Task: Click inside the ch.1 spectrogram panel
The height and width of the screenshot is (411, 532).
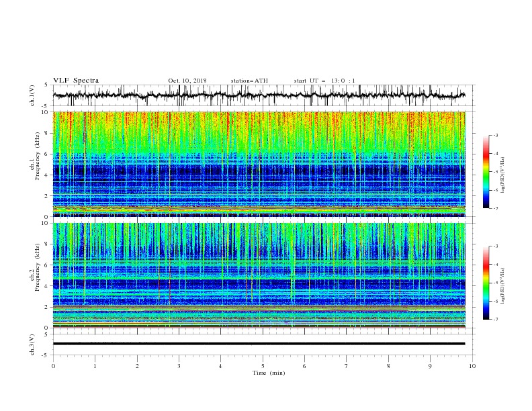Action: click(259, 164)
